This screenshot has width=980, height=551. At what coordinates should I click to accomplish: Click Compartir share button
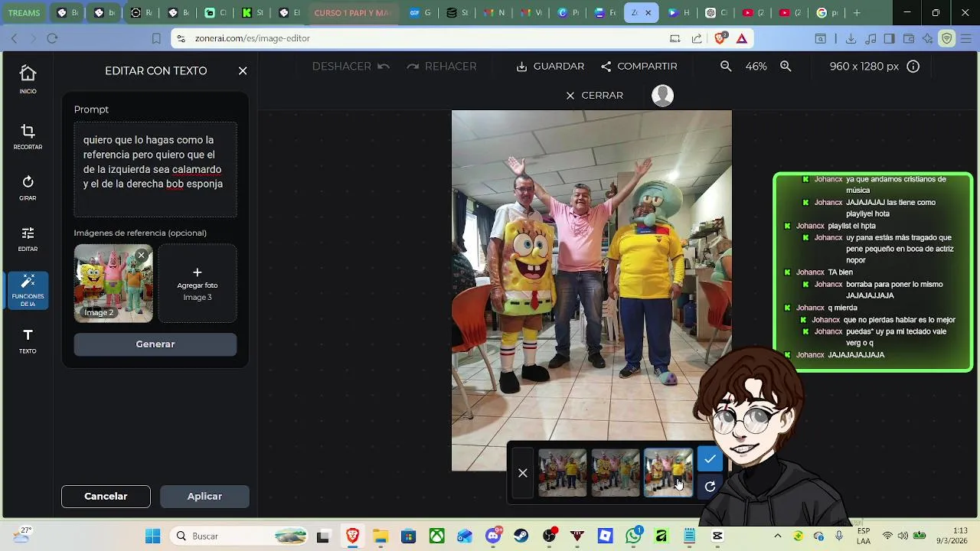pyautogui.click(x=639, y=67)
